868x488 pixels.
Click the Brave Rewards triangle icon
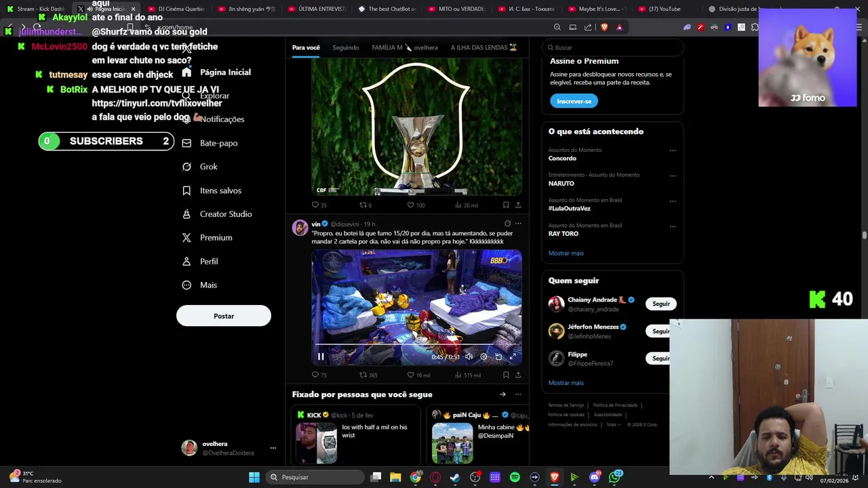[x=619, y=27]
